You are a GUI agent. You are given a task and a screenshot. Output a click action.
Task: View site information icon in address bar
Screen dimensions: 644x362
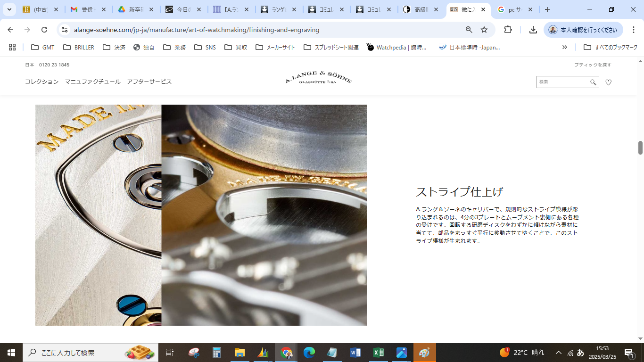[65, 30]
